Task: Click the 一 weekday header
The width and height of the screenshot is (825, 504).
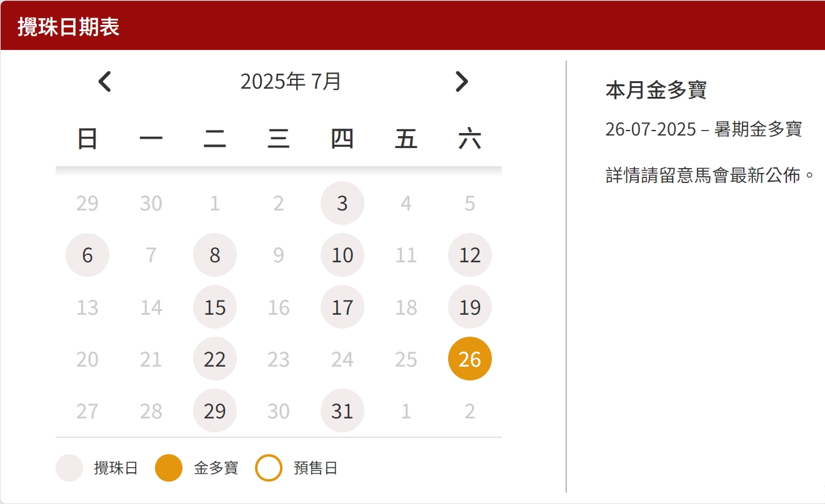Action: pos(151,139)
